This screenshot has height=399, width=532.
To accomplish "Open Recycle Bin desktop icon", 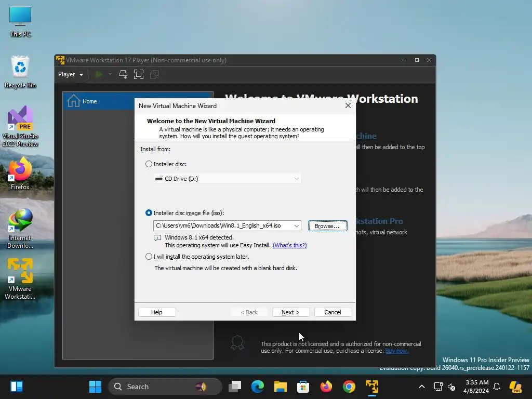I will (20, 72).
